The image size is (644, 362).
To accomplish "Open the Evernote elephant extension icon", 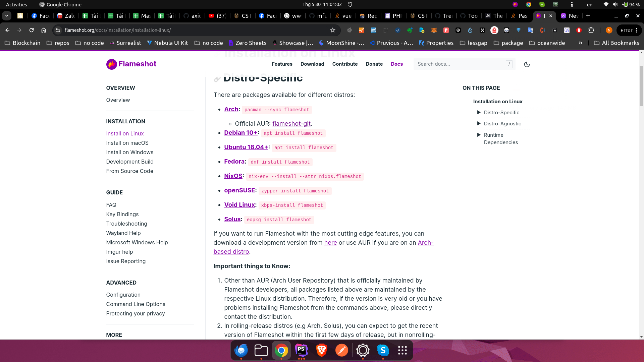I will [410, 30].
